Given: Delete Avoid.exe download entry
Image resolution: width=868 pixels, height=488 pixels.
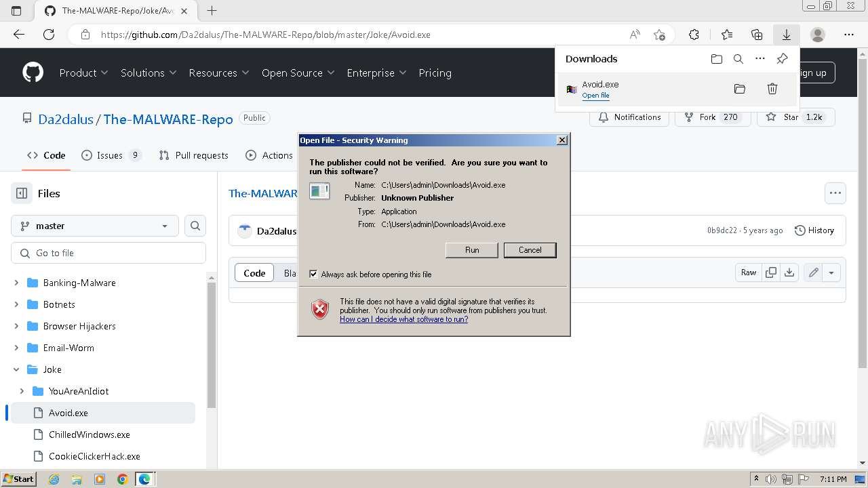Looking at the screenshot, I should [772, 89].
